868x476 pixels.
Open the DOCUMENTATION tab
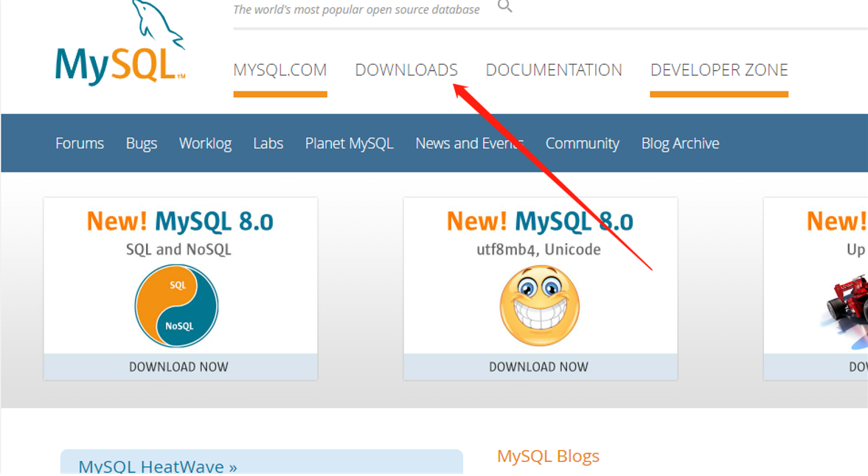point(554,70)
